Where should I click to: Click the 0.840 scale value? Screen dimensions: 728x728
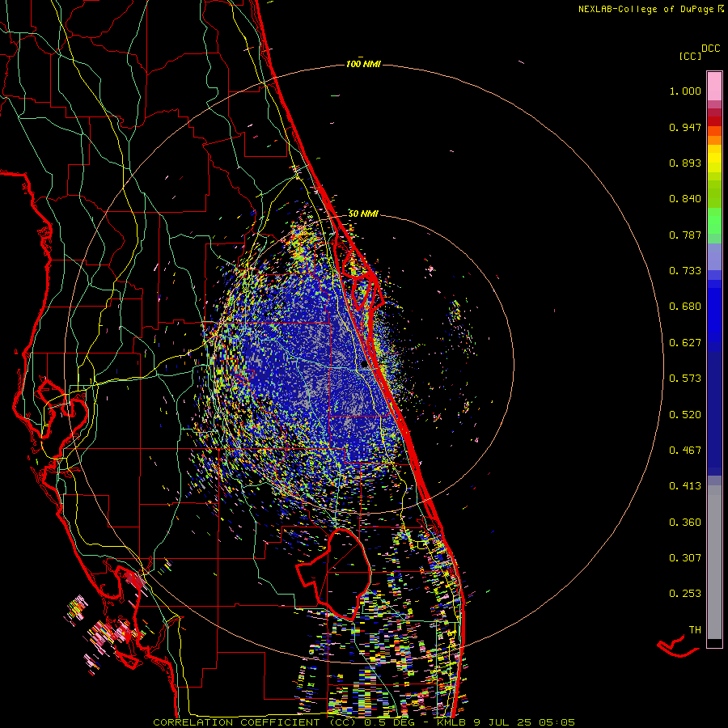coord(685,199)
